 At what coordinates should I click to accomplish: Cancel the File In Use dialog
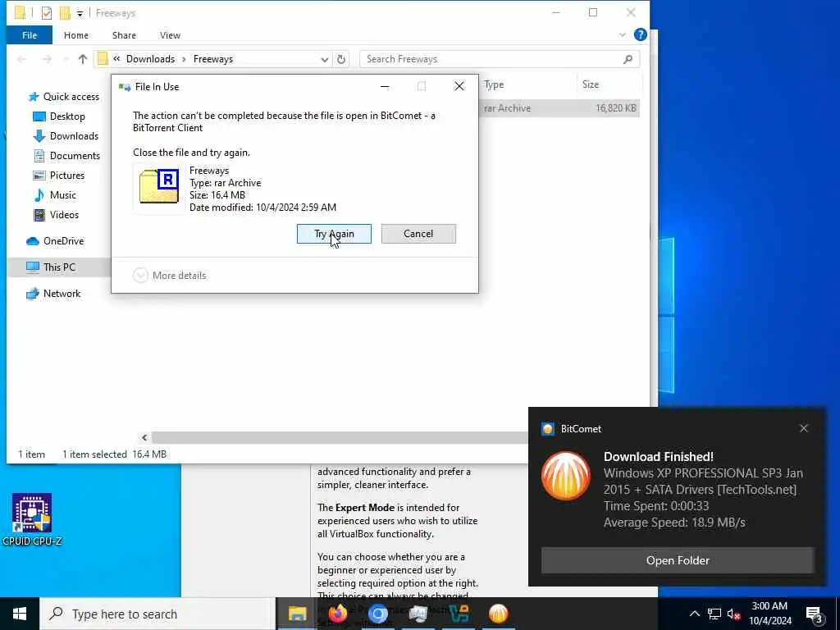click(x=418, y=234)
